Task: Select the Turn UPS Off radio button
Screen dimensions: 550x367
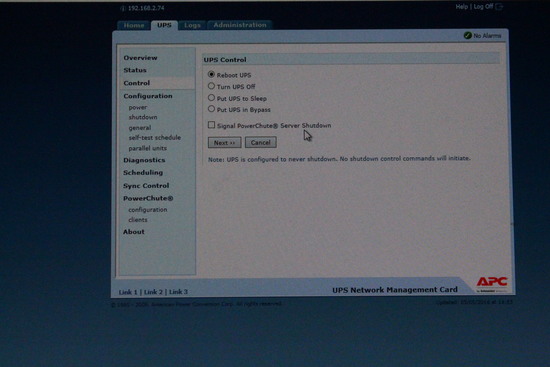Action: (x=211, y=86)
